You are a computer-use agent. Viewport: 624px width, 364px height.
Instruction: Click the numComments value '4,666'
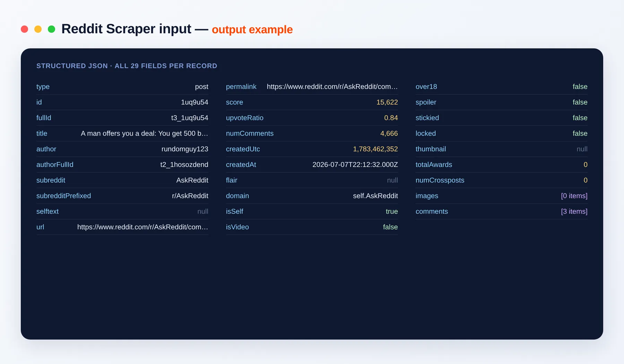389,133
